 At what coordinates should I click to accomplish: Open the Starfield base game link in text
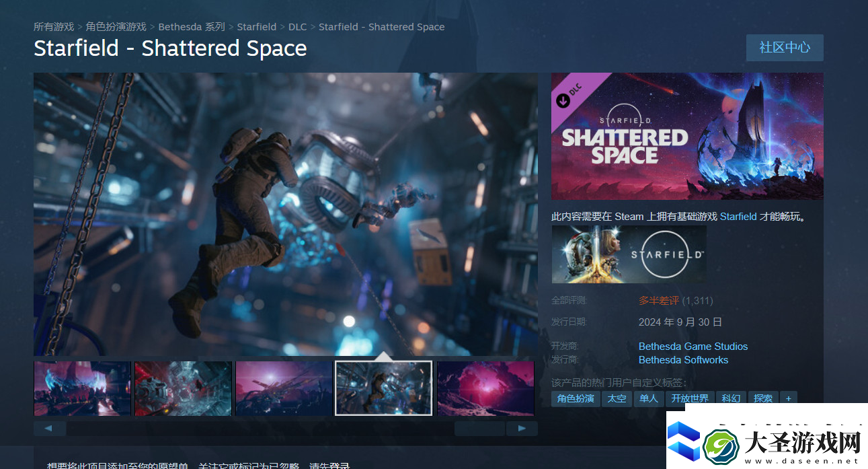click(738, 217)
